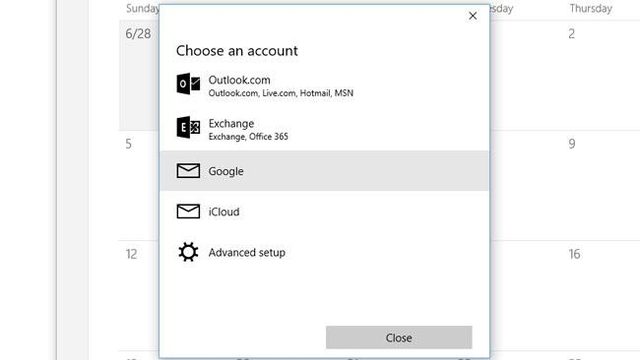Select calendar day 12

point(139,296)
